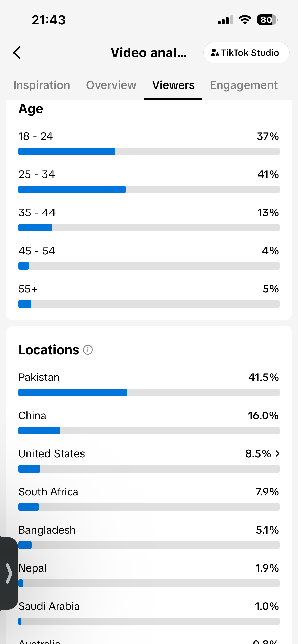Tap the battery indicator icon
The height and width of the screenshot is (644, 298).
point(267,20)
